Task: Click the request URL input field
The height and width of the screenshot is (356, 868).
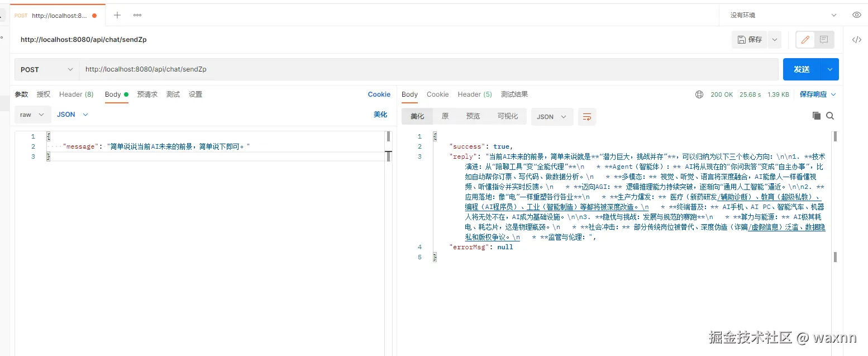Action: (428, 69)
